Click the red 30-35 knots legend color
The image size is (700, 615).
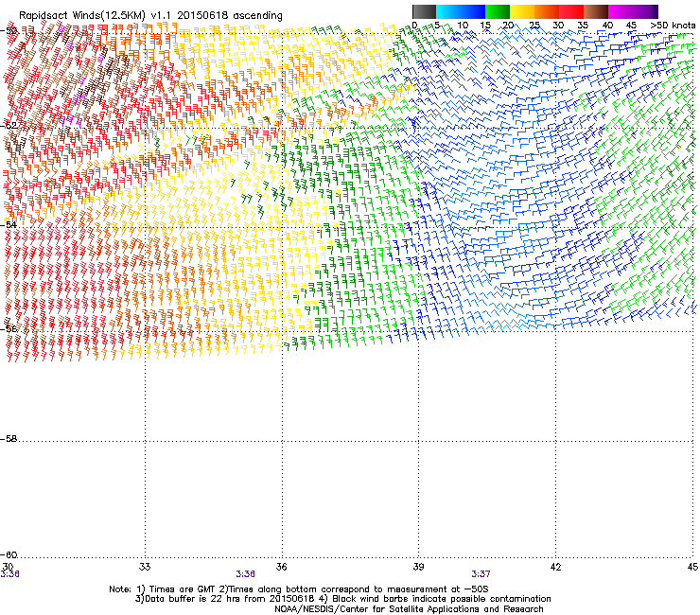coord(571,11)
